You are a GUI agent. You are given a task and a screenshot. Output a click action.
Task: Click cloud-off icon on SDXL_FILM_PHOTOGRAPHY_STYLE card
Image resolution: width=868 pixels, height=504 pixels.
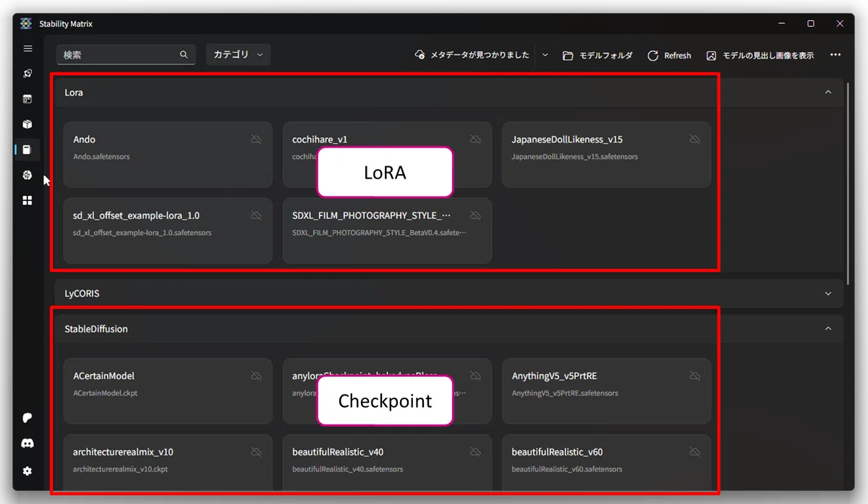point(475,215)
